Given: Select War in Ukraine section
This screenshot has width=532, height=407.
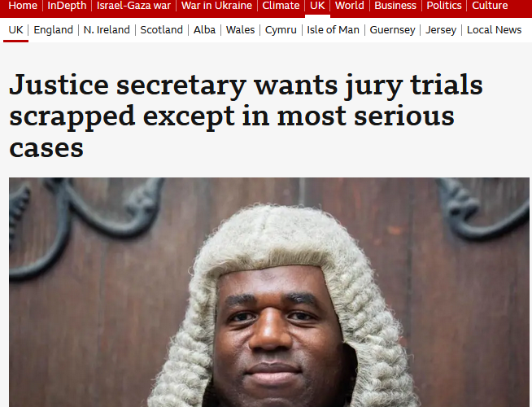Looking at the screenshot, I should coord(216,6).
